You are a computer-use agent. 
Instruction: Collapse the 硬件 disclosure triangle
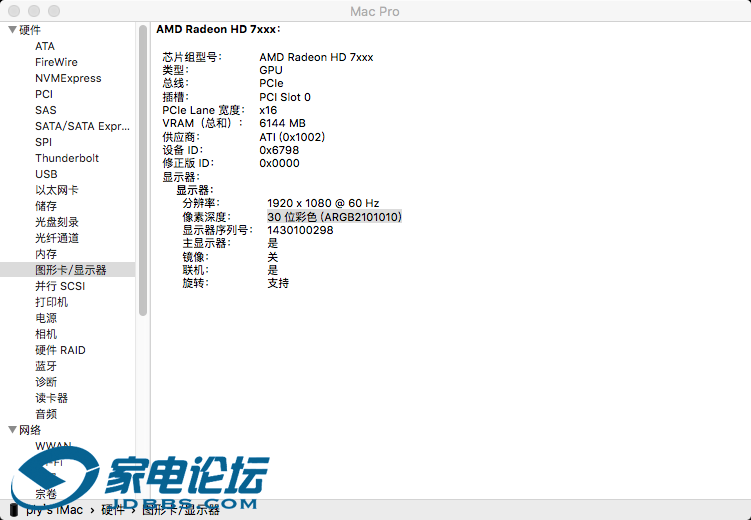pos(12,30)
